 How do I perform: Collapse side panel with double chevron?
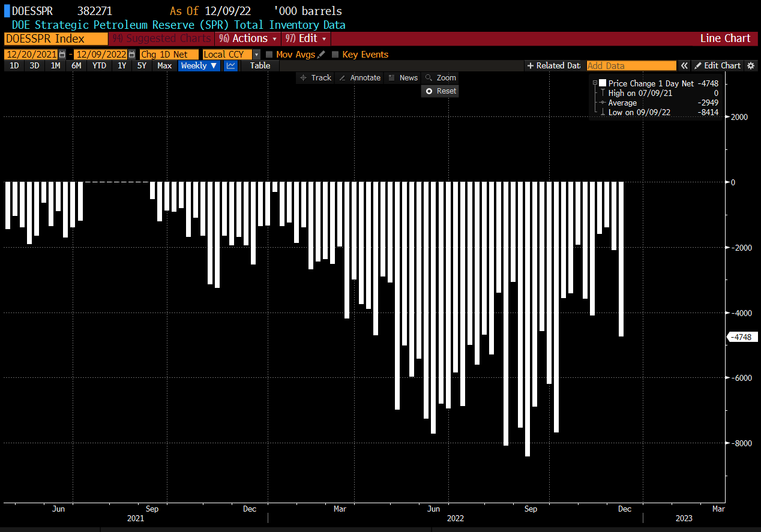[684, 65]
